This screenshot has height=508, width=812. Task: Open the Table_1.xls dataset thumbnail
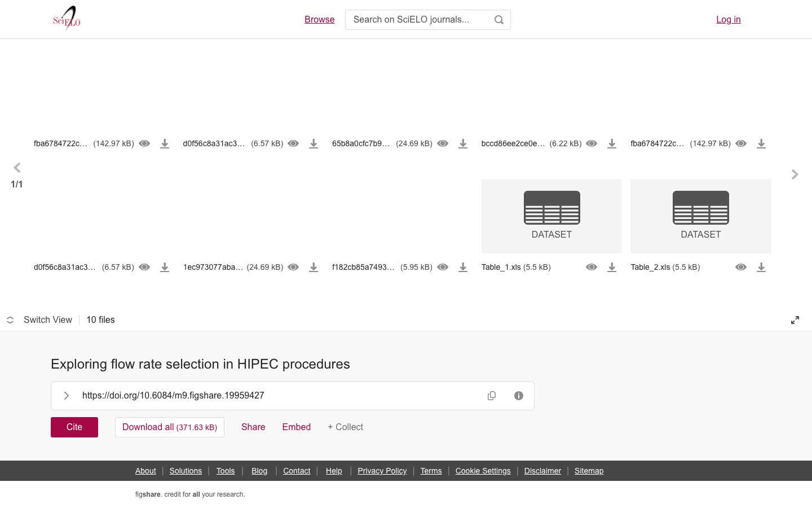[551, 216]
